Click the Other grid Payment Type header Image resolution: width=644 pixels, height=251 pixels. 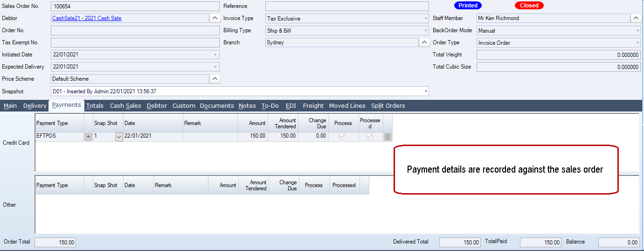59,185
